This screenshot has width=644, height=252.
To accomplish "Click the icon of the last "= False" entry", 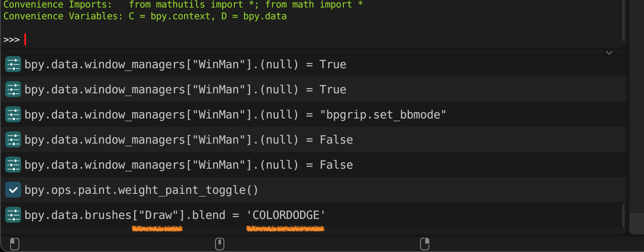I will pos(13,165).
